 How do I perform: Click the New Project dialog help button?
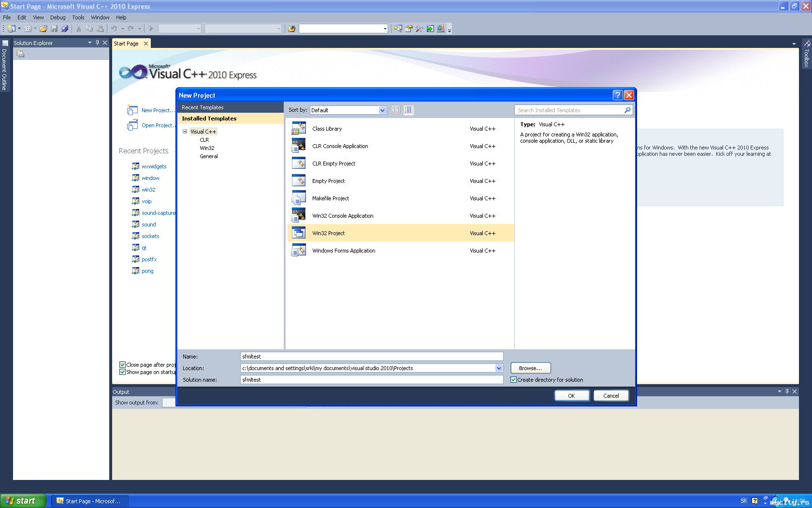click(617, 95)
